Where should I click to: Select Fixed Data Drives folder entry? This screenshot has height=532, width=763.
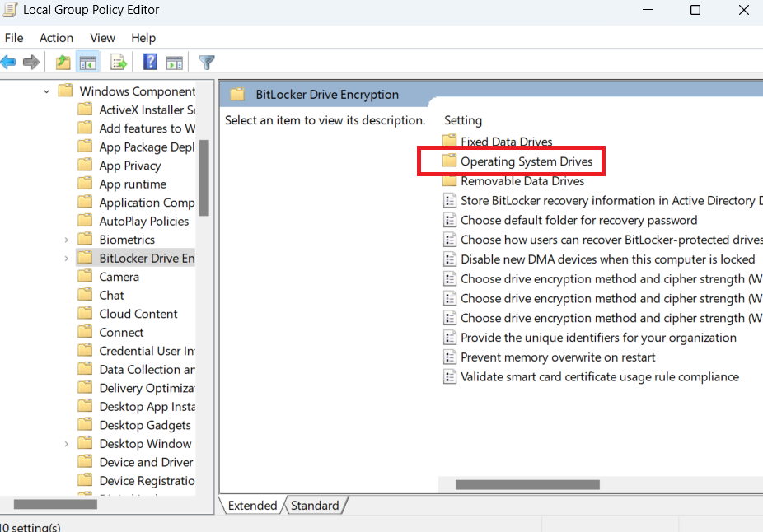point(506,142)
